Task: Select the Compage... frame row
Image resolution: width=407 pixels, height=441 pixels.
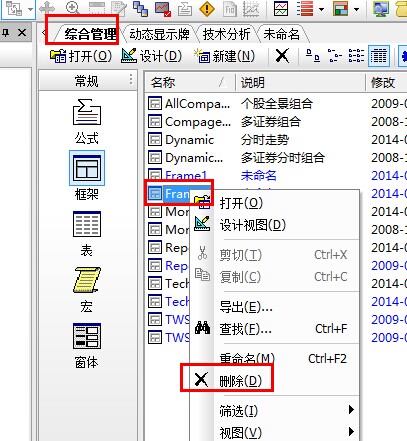Action: [x=277, y=122]
